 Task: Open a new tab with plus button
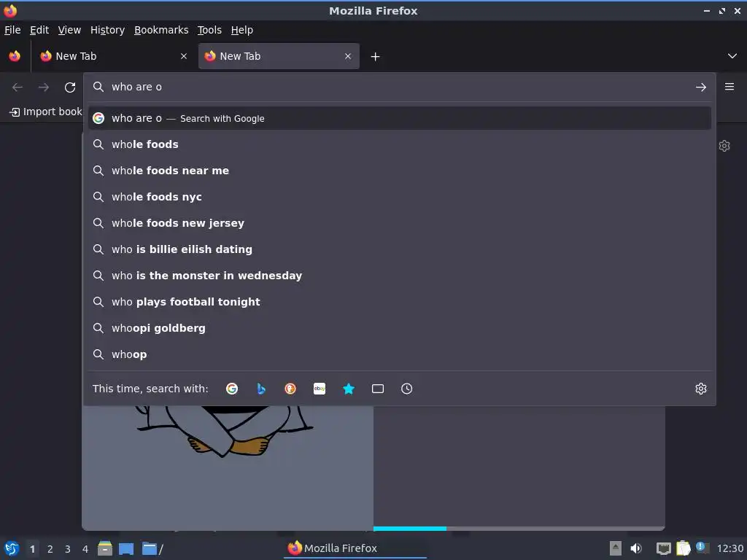[376, 57]
